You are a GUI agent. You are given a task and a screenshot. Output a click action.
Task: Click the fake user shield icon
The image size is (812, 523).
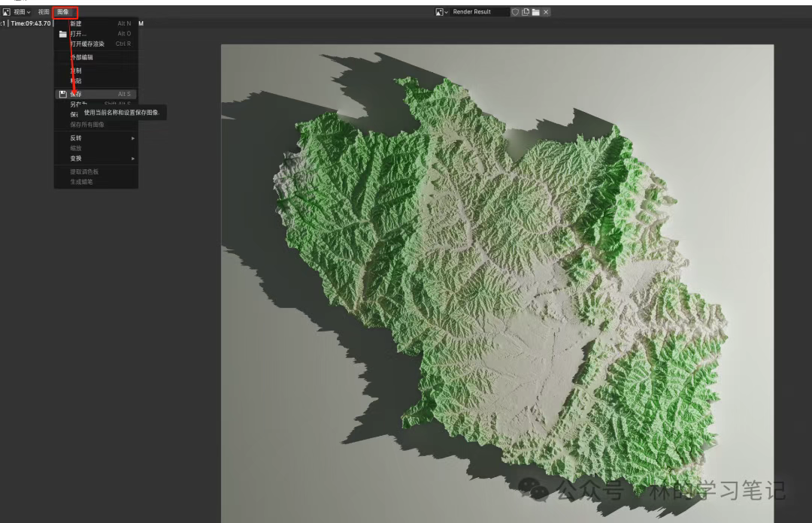click(x=515, y=12)
